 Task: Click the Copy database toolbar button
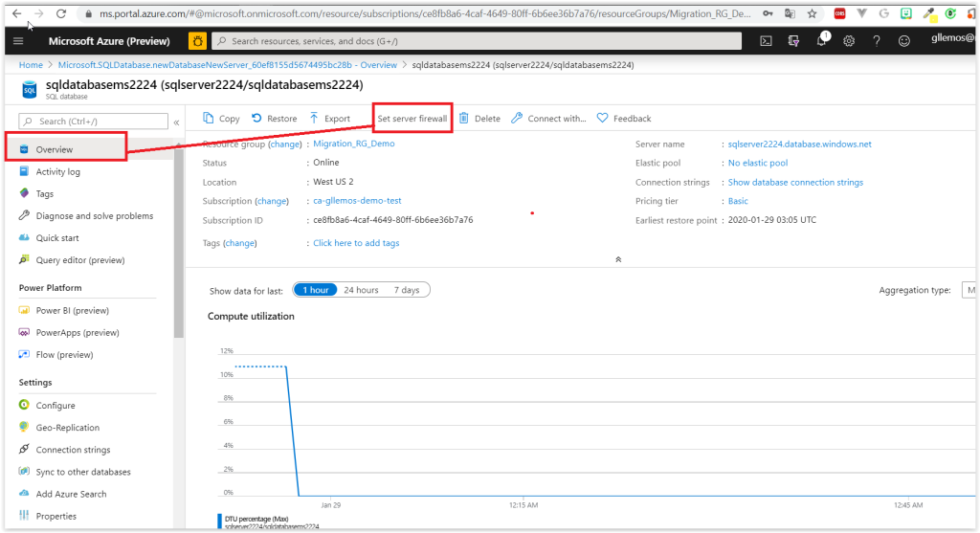click(x=221, y=118)
